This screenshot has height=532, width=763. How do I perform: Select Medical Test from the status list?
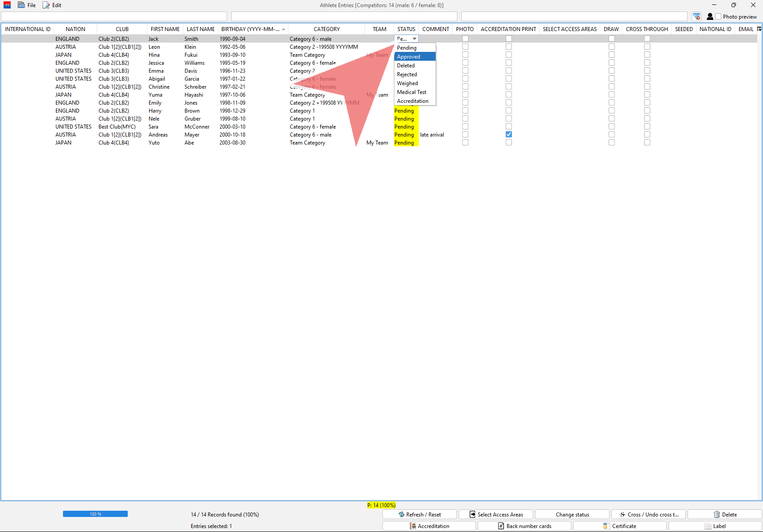[x=412, y=92]
